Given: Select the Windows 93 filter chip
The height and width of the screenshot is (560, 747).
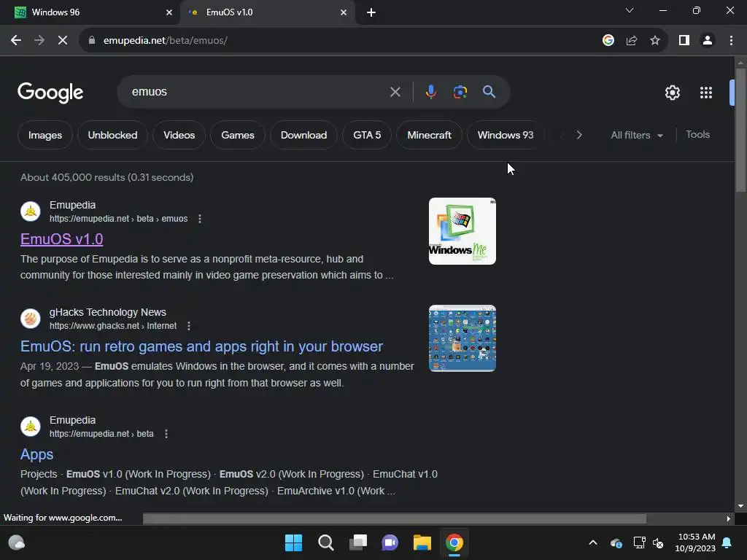Looking at the screenshot, I should (506, 135).
